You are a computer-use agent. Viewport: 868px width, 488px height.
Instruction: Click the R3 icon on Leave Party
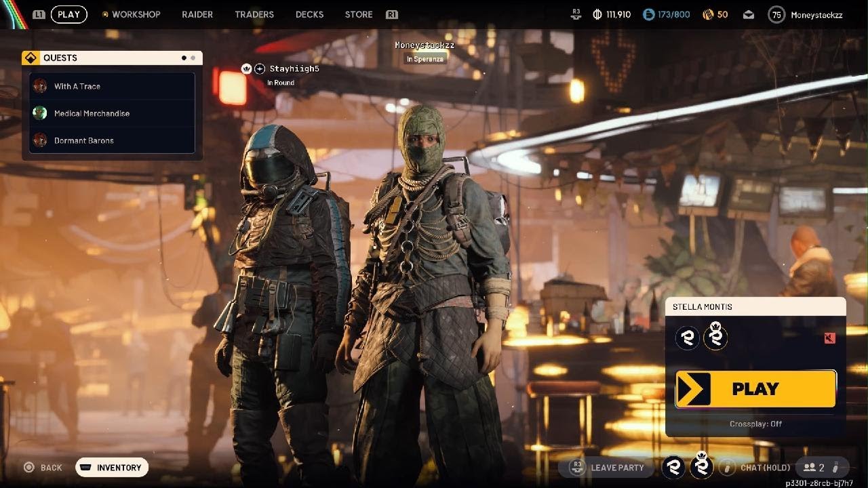coord(578,466)
